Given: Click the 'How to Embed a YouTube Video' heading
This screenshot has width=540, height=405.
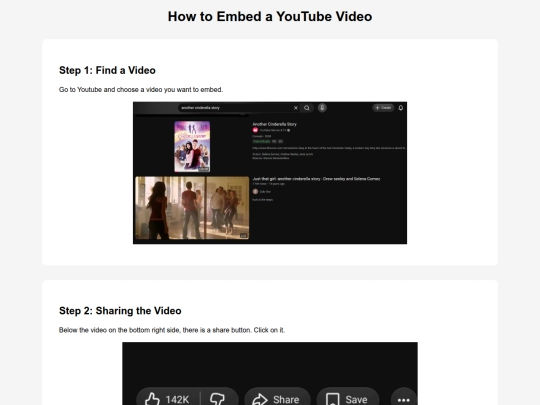Looking at the screenshot, I should pos(270,17).
